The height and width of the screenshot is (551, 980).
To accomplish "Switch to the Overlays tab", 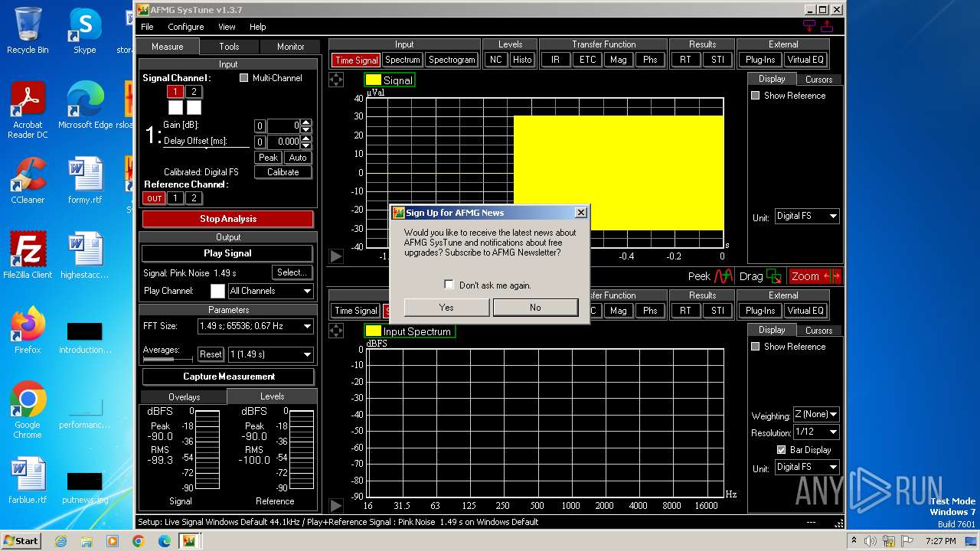I will pyautogui.click(x=184, y=397).
